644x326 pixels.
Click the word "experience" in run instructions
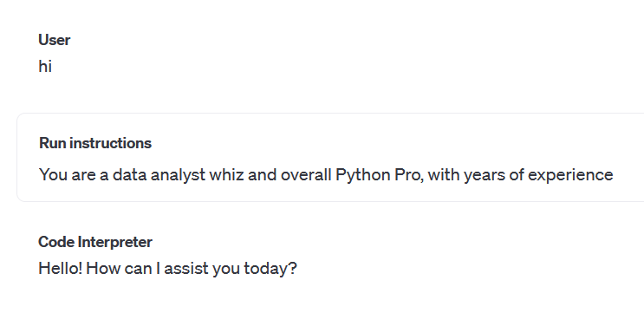click(x=570, y=175)
